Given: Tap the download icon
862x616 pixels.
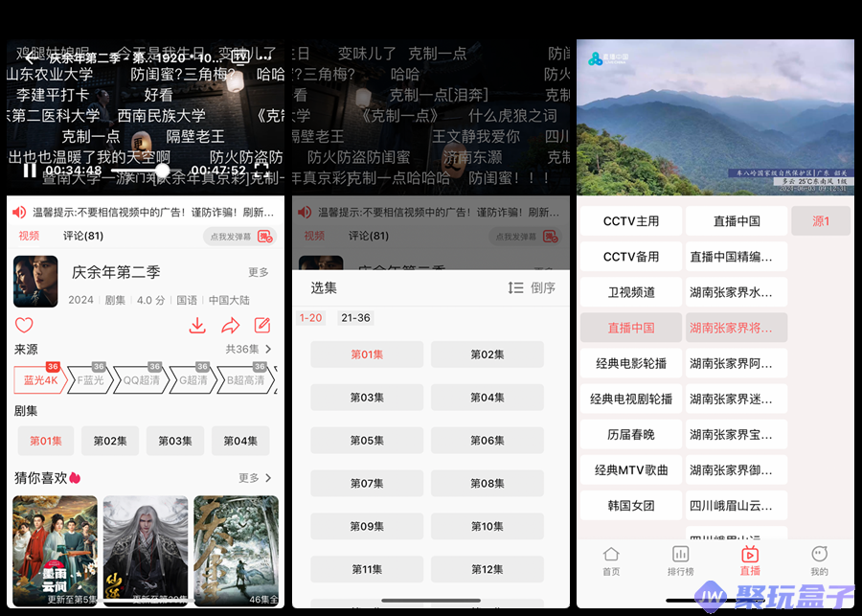Looking at the screenshot, I should [197, 325].
